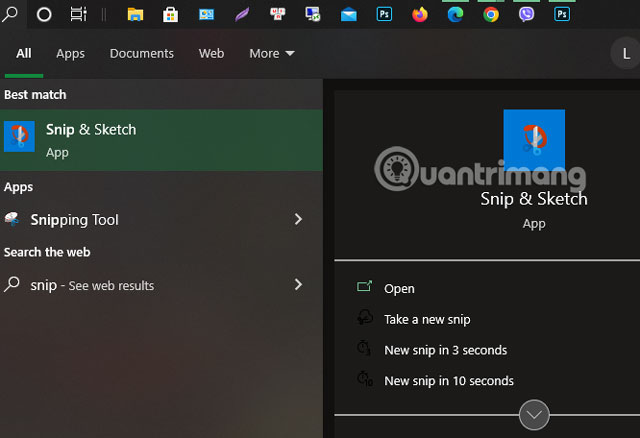Open the user account avatar L
The width and height of the screenshot is (640, 438).
click(626, 53)
